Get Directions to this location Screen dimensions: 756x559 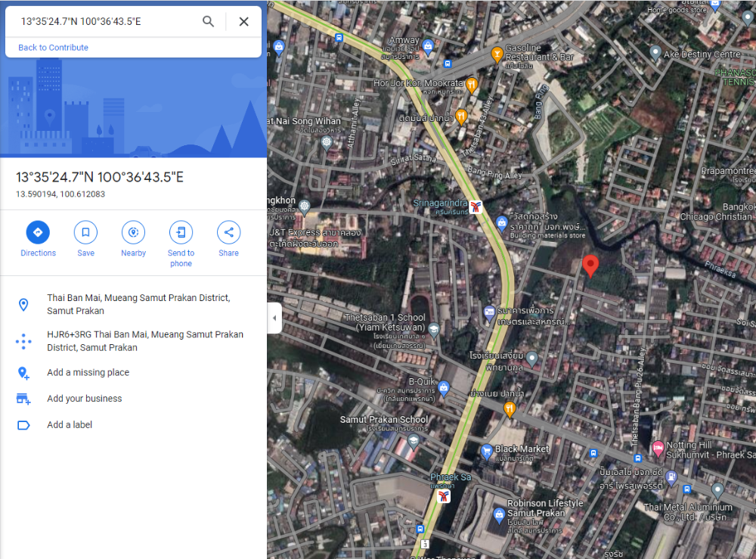(x=38, y=239)
